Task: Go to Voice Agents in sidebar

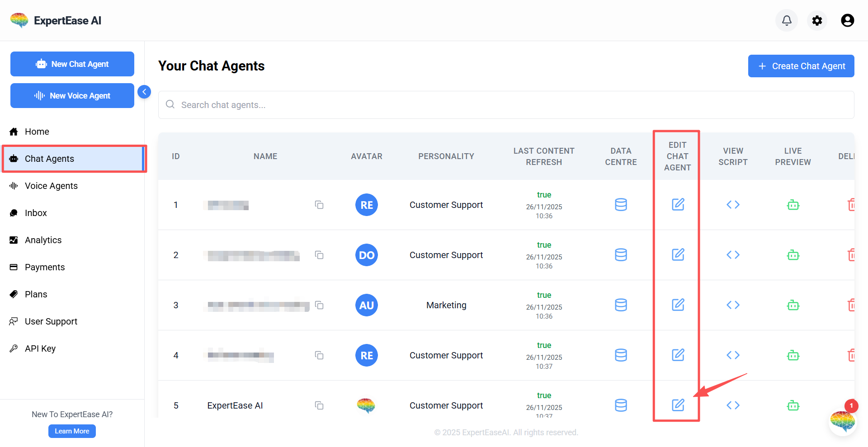Action: pyautogui.click(x=51, y=186)
